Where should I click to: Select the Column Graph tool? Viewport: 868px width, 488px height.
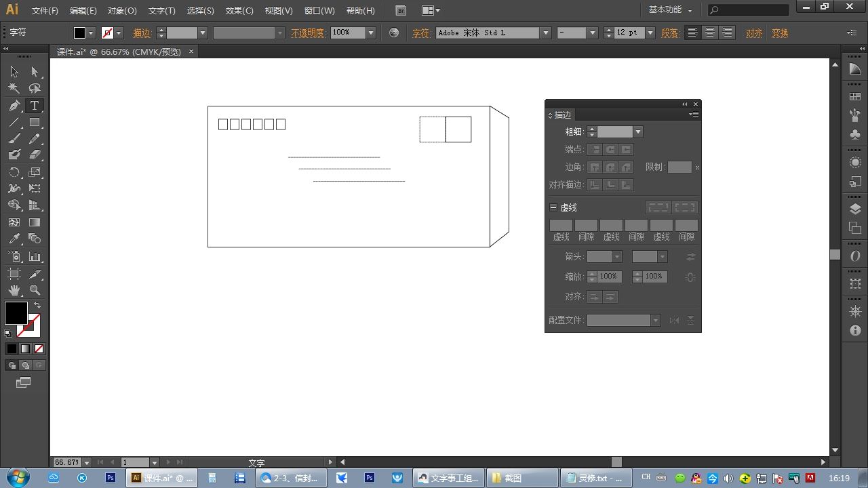point(35,257)
